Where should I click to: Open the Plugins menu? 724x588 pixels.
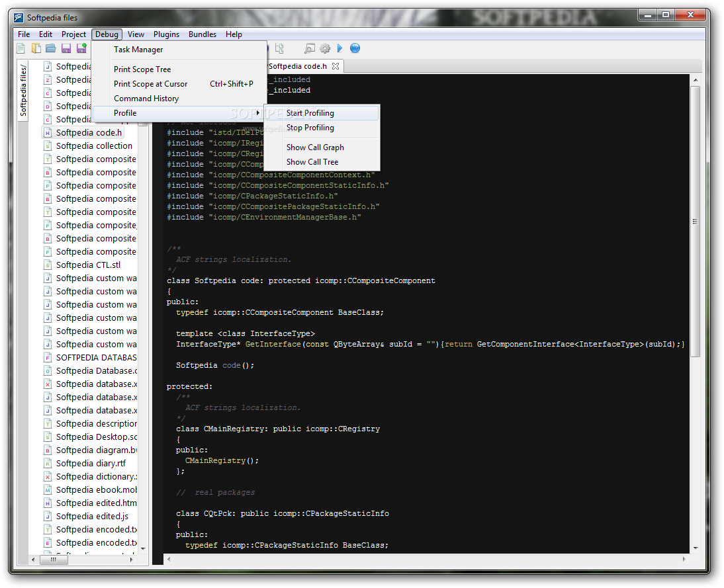[166, 34]
